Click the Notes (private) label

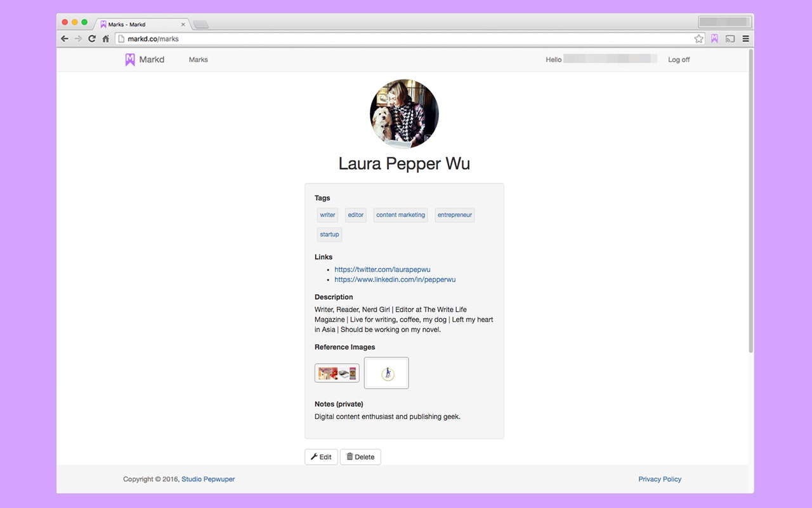[x=339, y=404]
